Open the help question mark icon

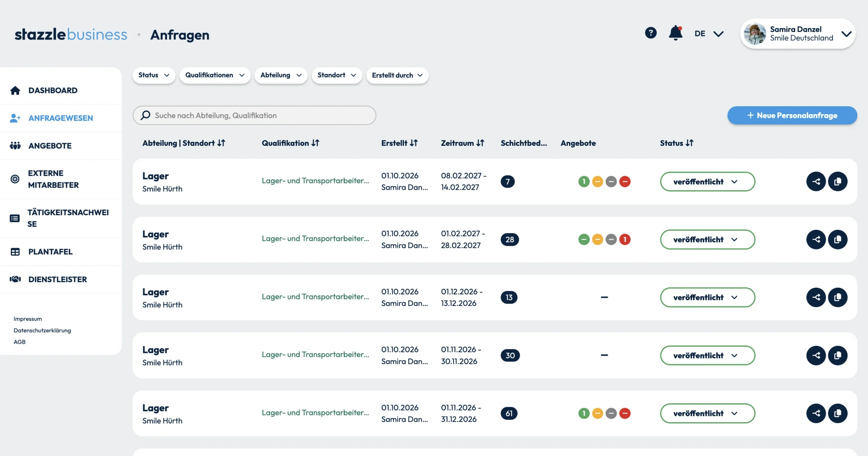(x=650, y=33)
